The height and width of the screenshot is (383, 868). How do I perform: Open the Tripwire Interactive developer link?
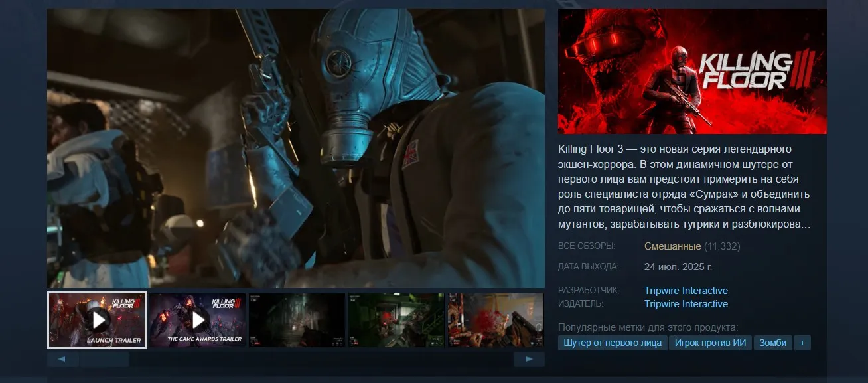(x=686, y=291)
